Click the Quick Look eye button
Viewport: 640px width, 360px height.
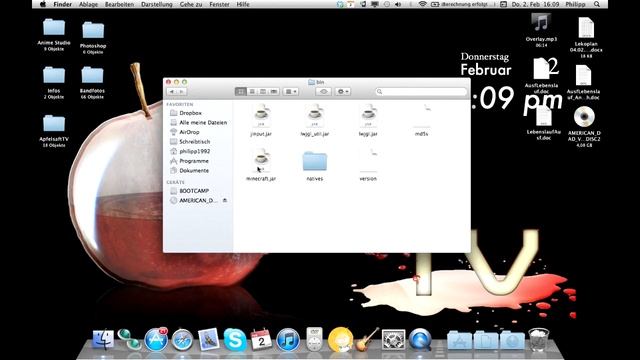pyautogui.click(x=323, y=91)
